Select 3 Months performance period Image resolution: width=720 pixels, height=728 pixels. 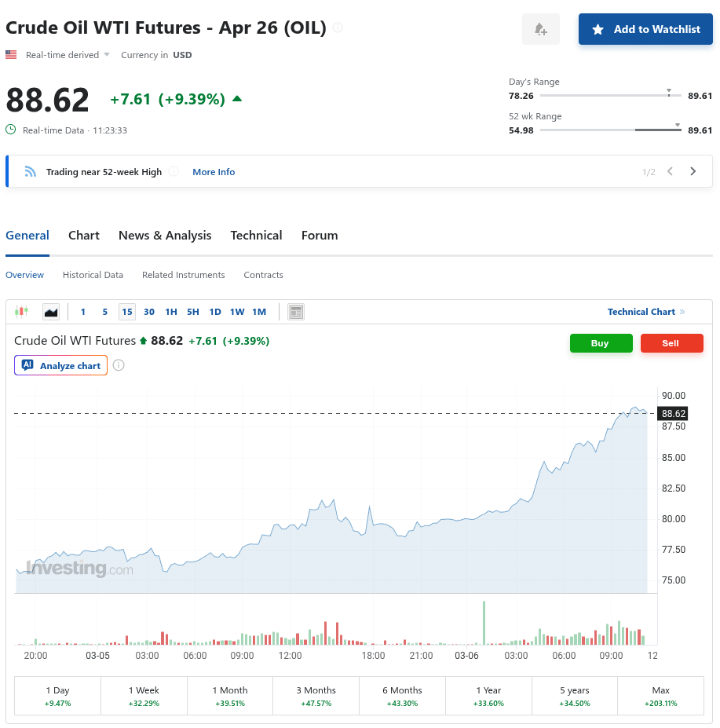coord(316,696)
